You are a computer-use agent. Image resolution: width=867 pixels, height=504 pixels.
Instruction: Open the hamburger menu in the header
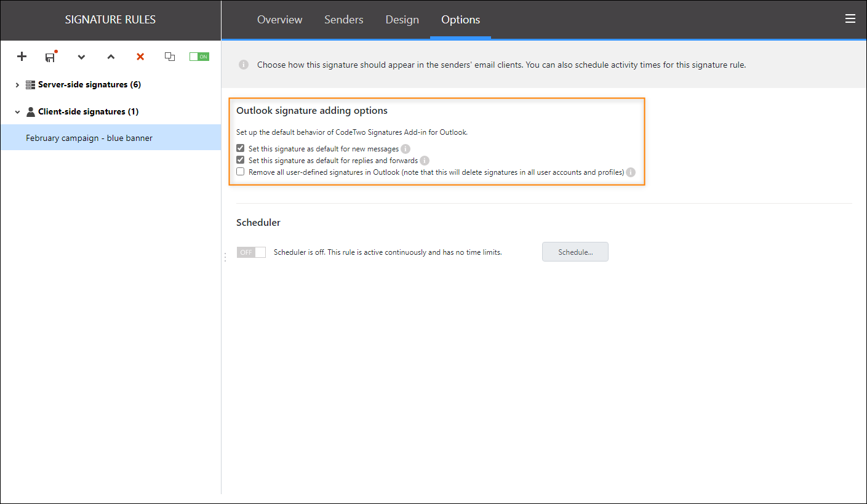click(x=850, y=18)
